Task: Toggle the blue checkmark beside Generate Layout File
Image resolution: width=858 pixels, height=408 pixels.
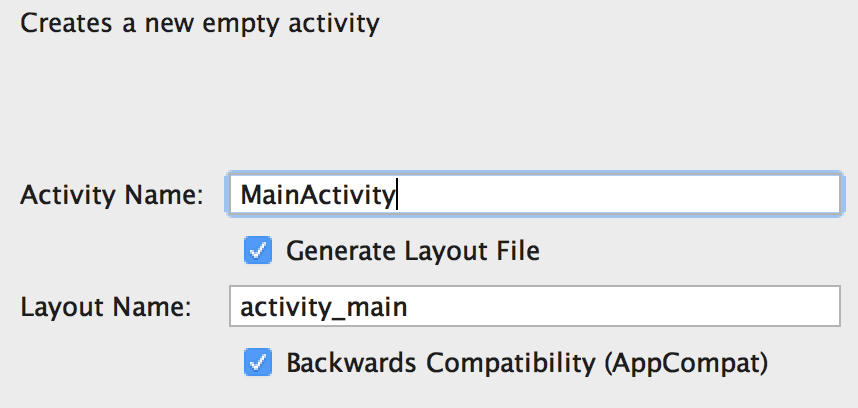Action: click(x=258, y=250)
